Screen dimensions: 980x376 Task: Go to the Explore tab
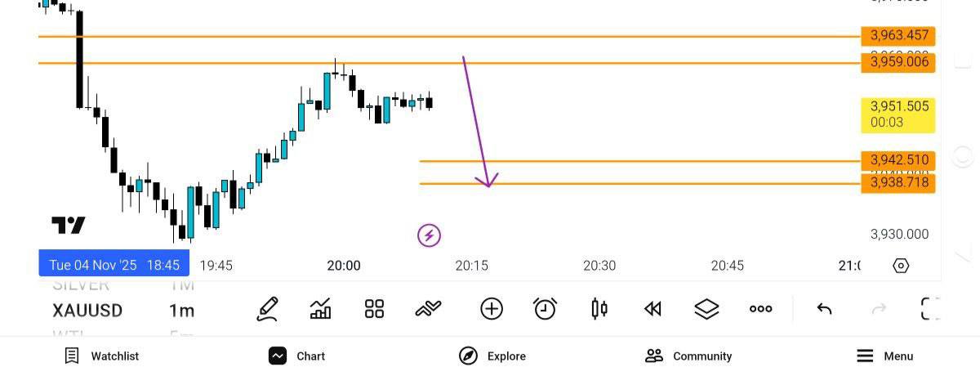click(x=492, y=356)
